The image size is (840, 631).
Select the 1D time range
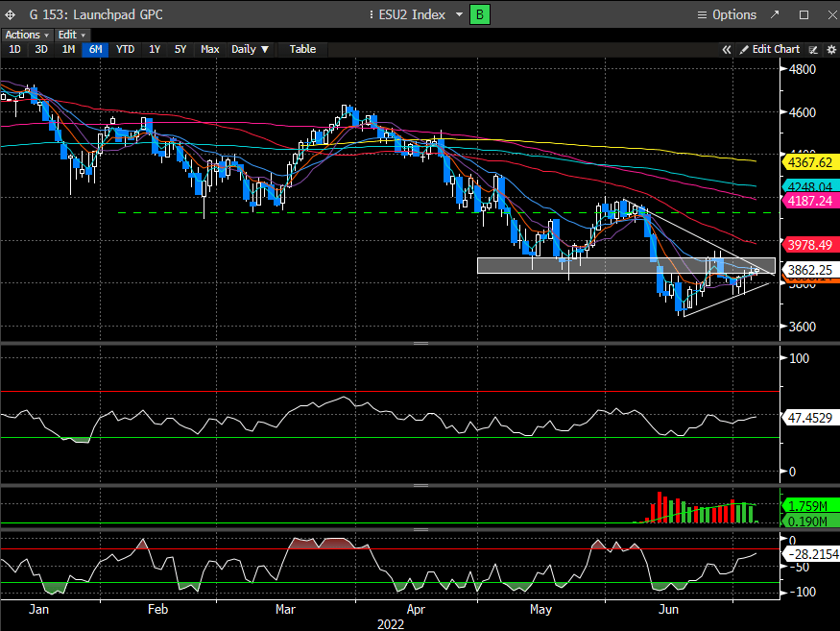click(x=14, y=49)
